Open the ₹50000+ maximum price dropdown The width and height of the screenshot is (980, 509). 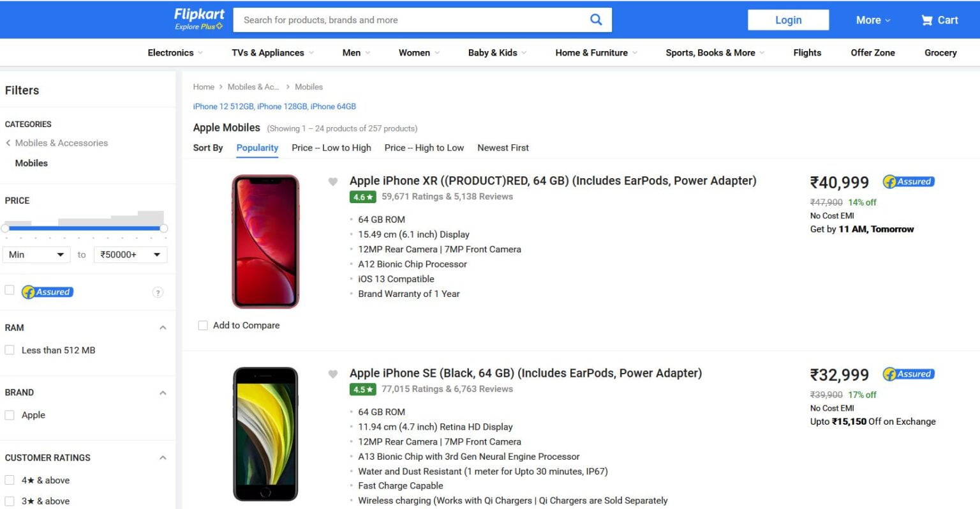[x=130, y=254]
